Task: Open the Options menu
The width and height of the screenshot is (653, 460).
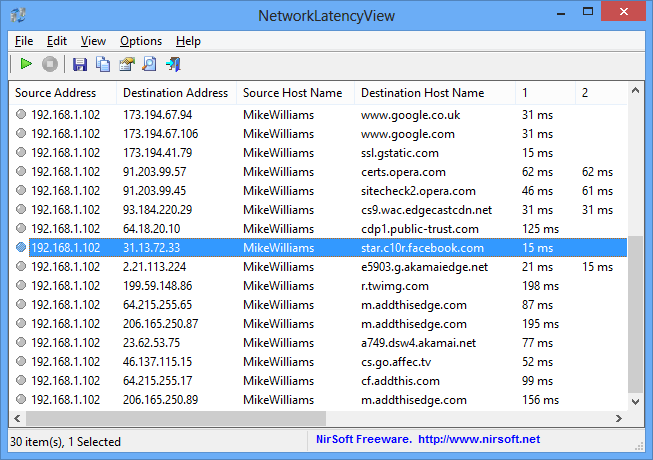Action: click(x=141, y=41)
